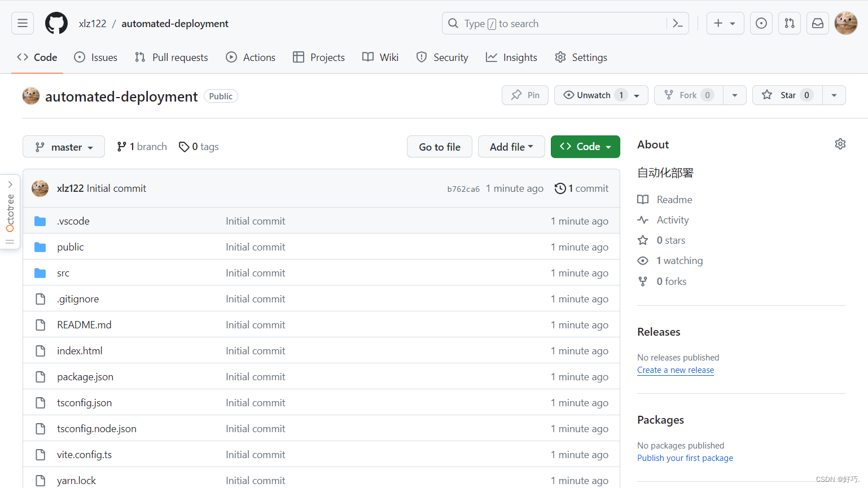Open the pull requests shortcut icon in header
Screen dimensions: 868x488
tap(790, 23)
